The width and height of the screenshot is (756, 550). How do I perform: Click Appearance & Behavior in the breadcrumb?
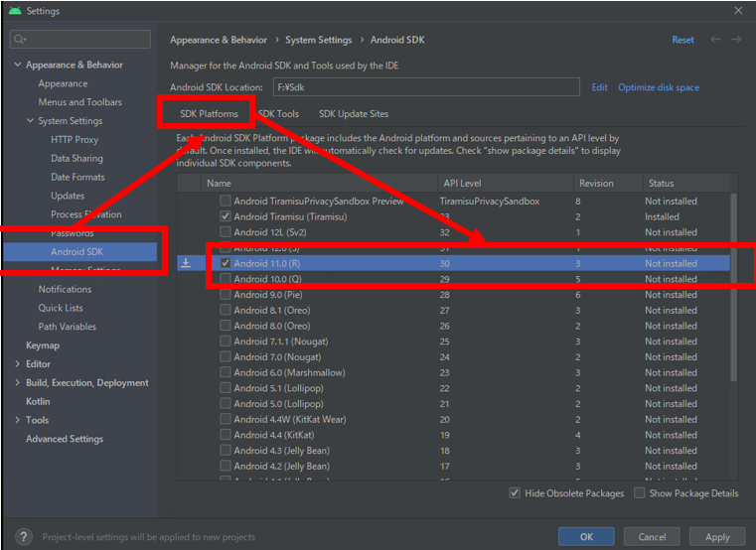point(218,40)
